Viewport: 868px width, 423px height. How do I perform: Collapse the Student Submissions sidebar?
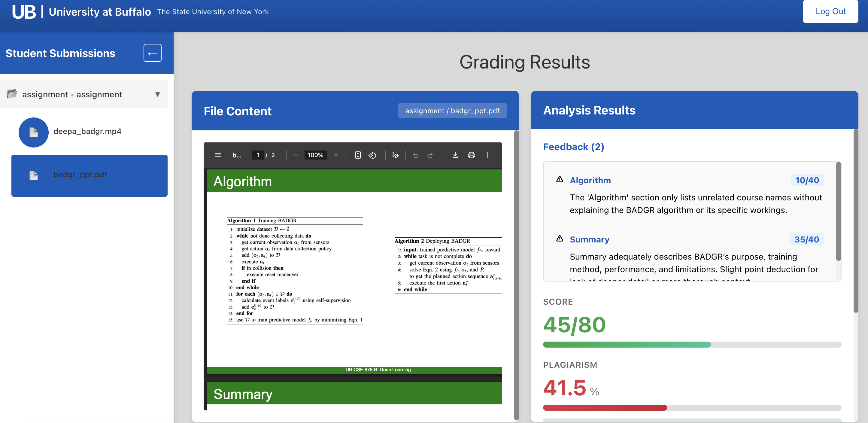point(152,53)
